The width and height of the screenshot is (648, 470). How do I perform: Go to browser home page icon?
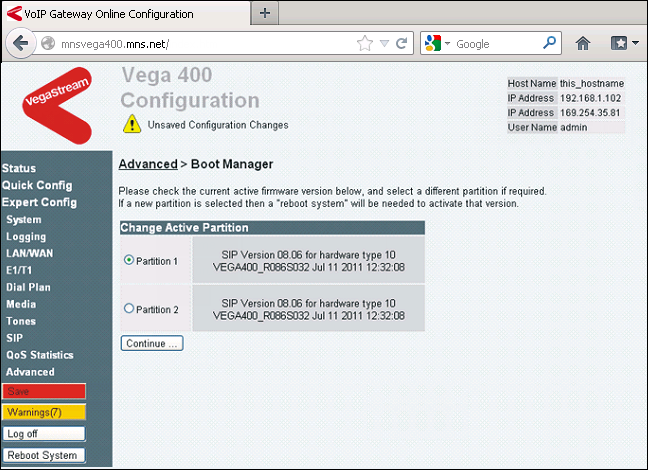pyautogui.click(x=583, y=44)
